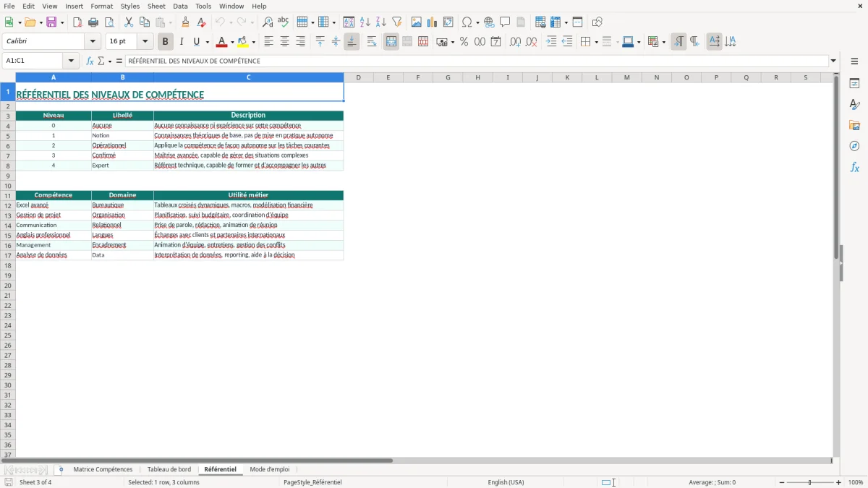Increase the indent

551,42
